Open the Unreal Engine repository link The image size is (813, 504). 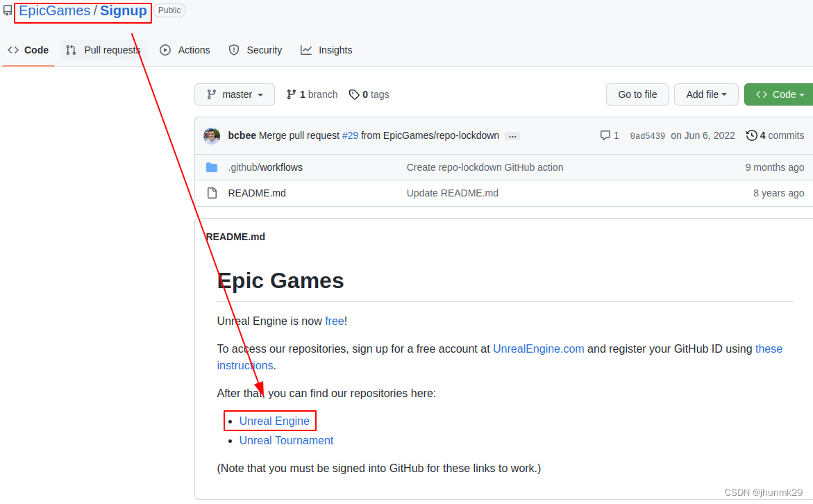tap(274, 421)
